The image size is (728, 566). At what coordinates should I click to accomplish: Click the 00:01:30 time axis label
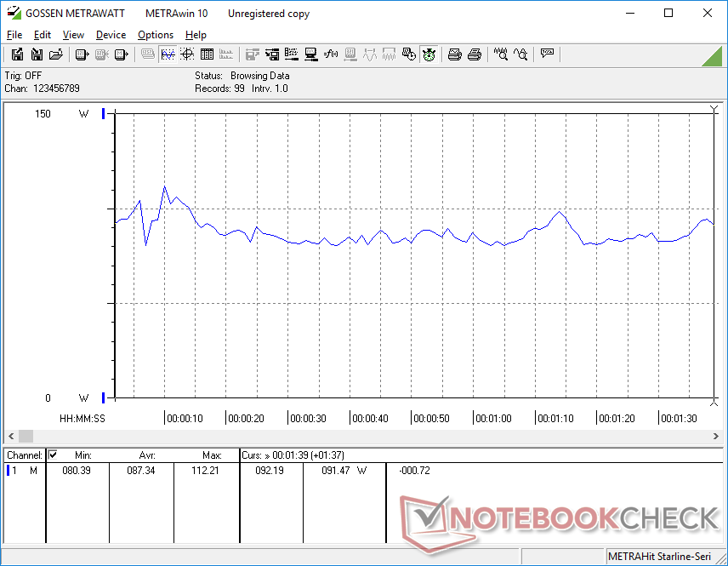679,419
